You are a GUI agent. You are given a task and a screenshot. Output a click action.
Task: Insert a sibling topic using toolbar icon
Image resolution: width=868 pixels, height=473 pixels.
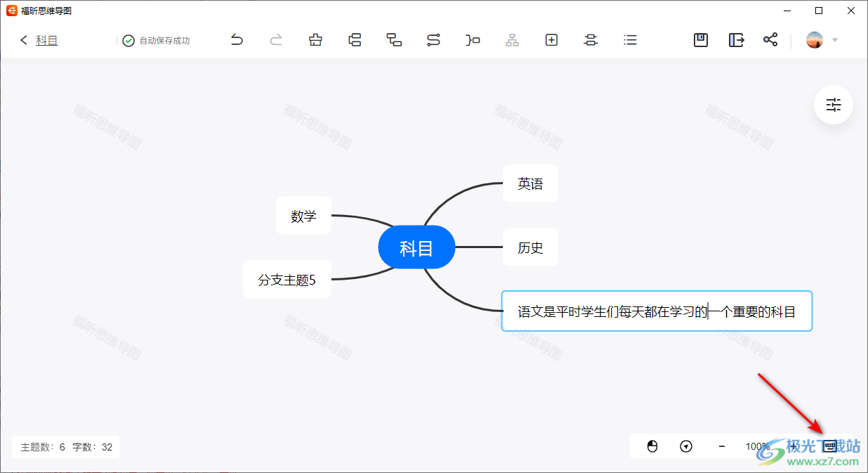355,40
